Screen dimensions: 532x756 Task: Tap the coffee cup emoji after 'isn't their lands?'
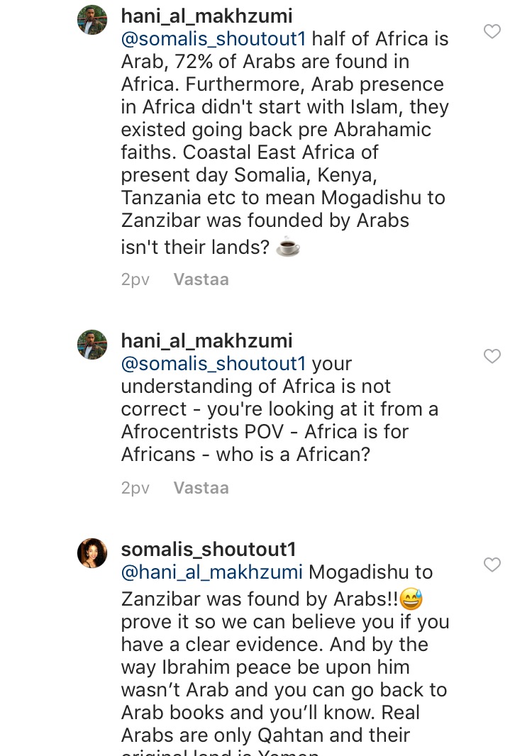click(288, 246)
